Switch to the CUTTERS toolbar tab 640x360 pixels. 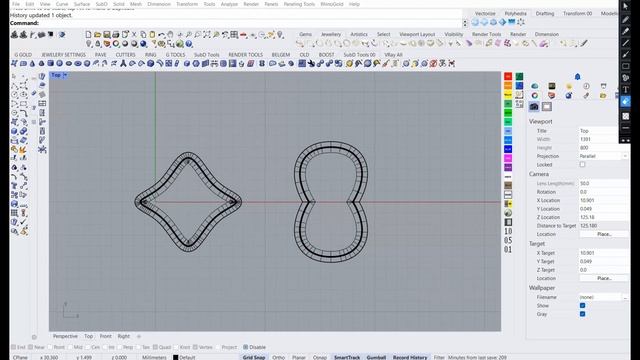[125, 55]
